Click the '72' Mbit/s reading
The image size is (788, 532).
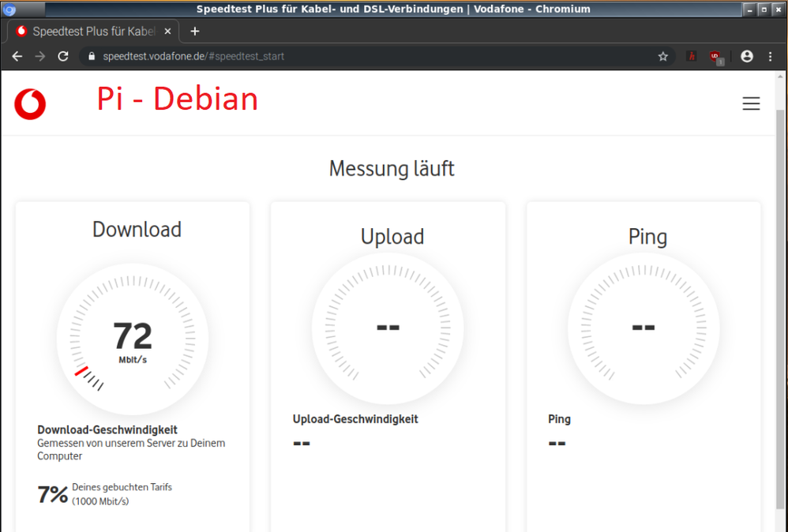tap(133, 336)
